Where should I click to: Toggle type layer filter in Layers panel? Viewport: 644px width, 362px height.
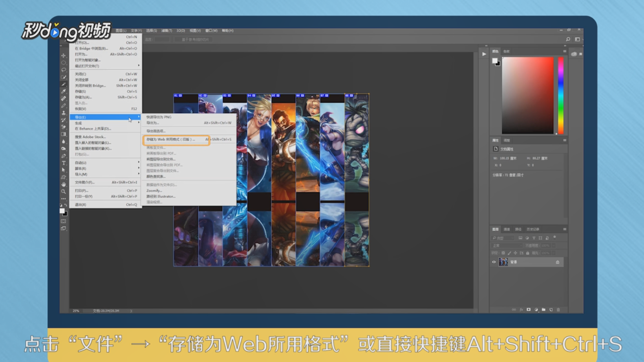click(534, 238)
